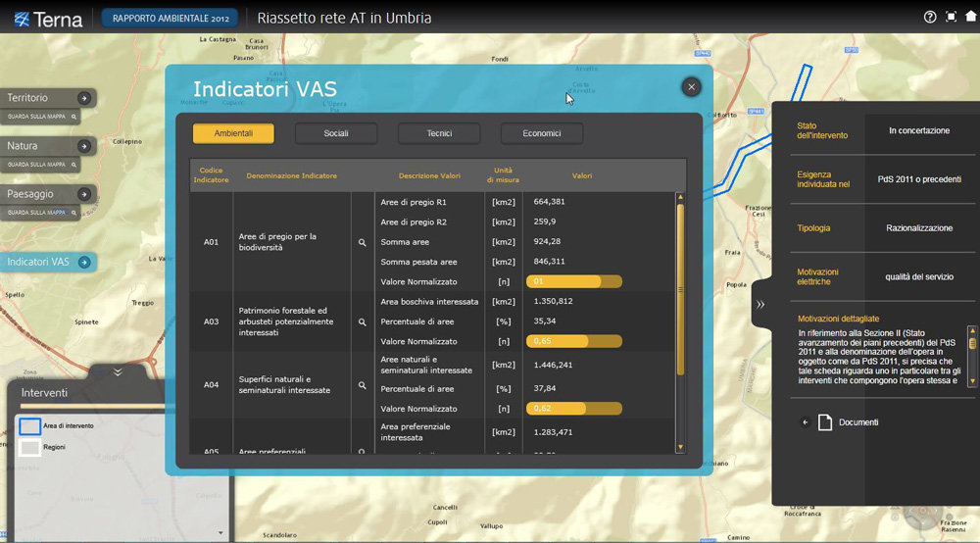The height and width of the screenshot is (543, 980).
Task: Collapse the Interventi panel with down chevrons
Action: [118, 372]
